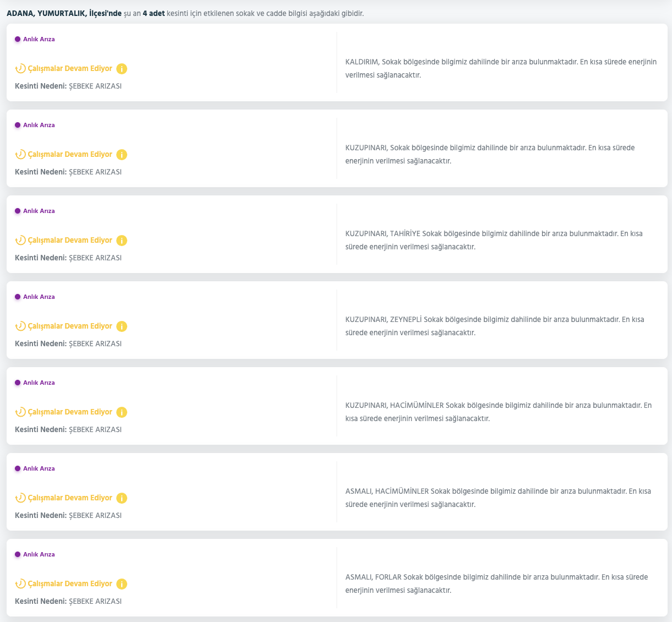Click the clock icon in KUZUPINARI, ZEYNEPLİ card

pos(20,326)
